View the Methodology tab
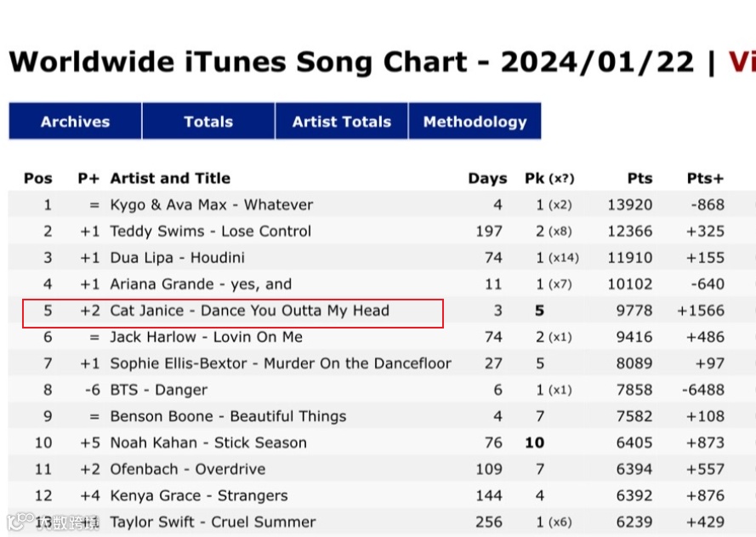This screenshot has width=756, height=537. (475, 122)
